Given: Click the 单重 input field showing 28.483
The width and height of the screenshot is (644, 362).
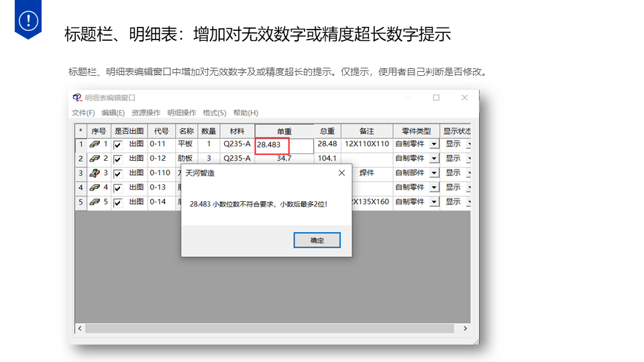Looking at the screenshot, I should point(284,145).
